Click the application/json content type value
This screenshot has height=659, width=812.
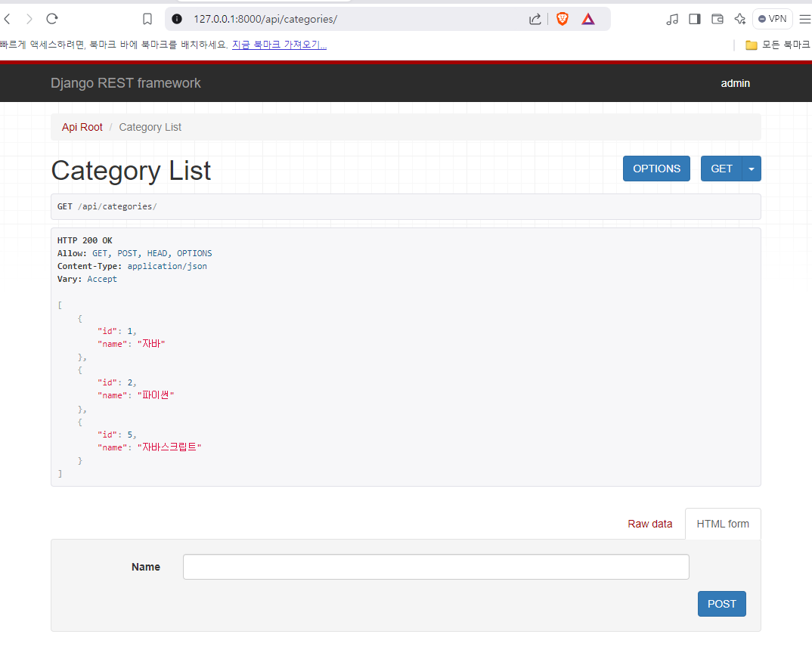167,266
